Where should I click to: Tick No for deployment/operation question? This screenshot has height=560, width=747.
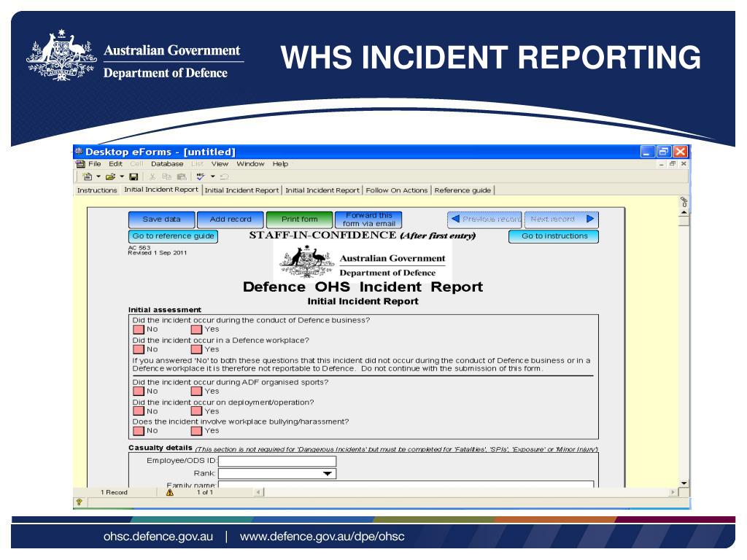click(139, 411)
